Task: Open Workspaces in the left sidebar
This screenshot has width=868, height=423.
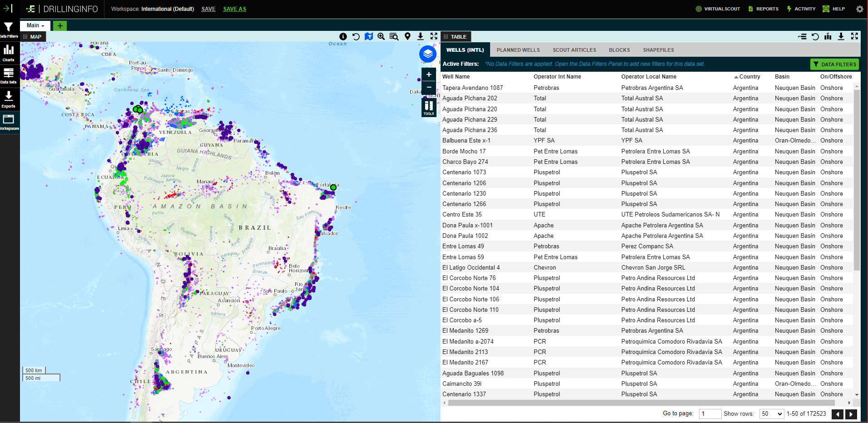Action: (x=9, y=122)
